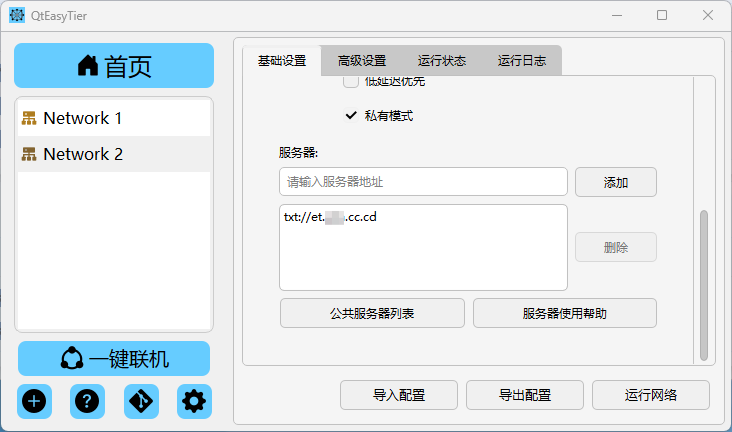The image size is (732, 432).
Task: Click the Network 1 hierarchy icon
Action: click(x=29, y=118)
